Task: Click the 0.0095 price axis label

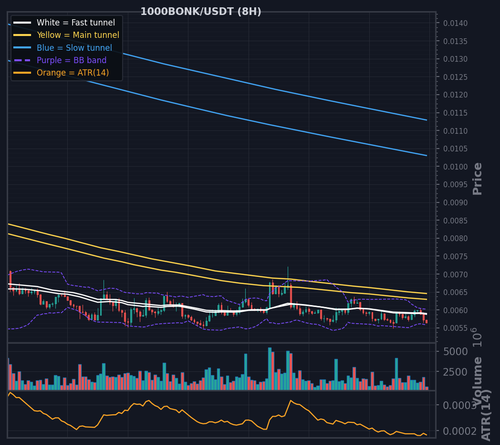Action: (455, 185)
